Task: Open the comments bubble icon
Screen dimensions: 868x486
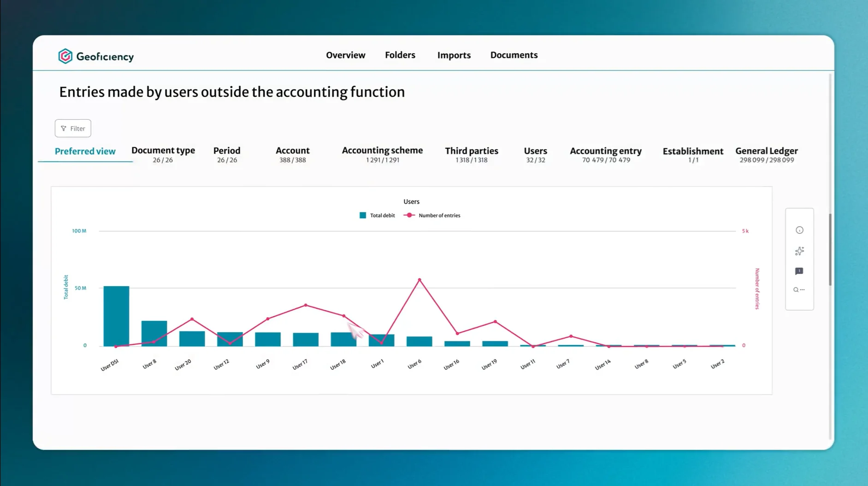Action: point(799,271)
